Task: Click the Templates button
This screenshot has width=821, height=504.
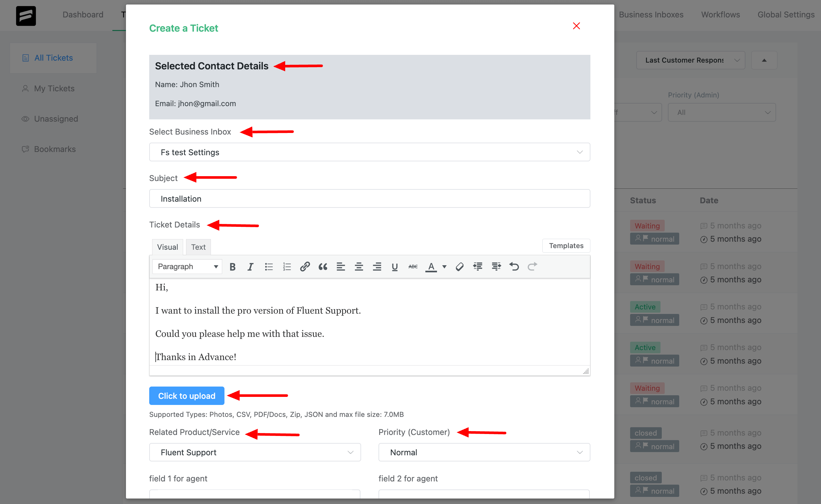Action: pos(566,246)
